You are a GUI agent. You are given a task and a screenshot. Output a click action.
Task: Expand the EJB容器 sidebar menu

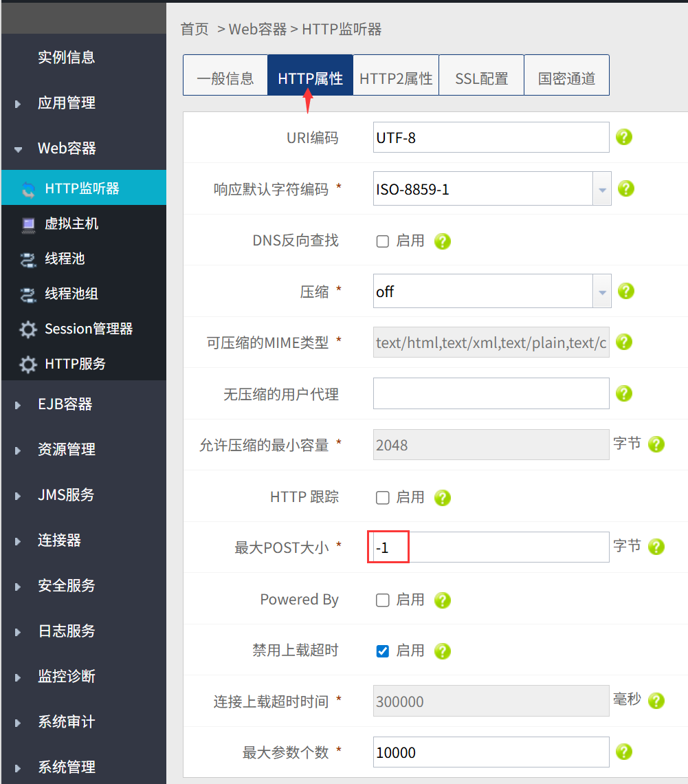[65, 404]
